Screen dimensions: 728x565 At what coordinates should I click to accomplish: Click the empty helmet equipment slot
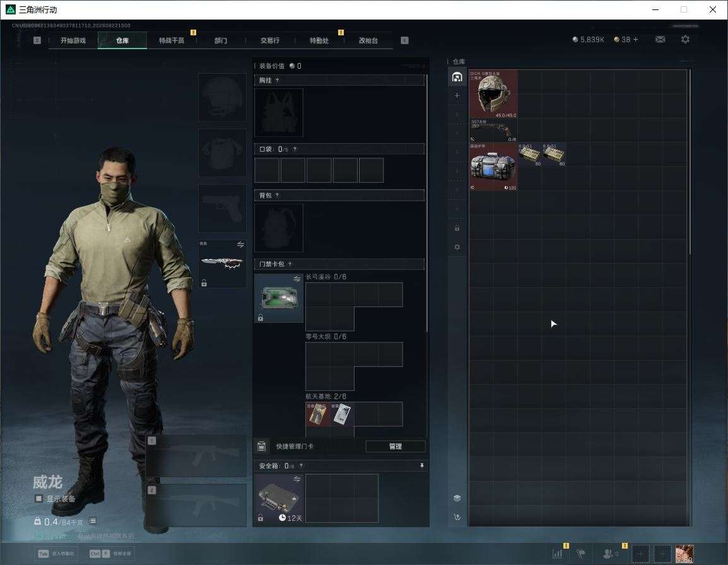222,98
